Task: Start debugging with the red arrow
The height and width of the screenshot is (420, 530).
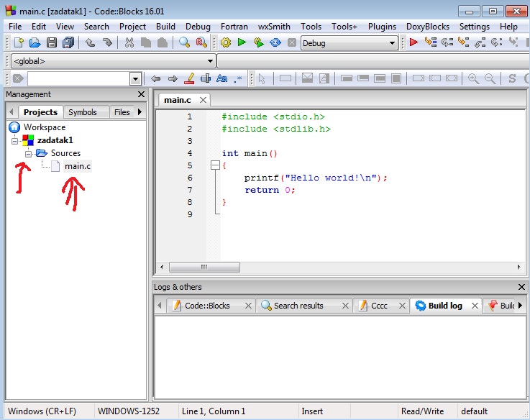Action: point(414,42)
